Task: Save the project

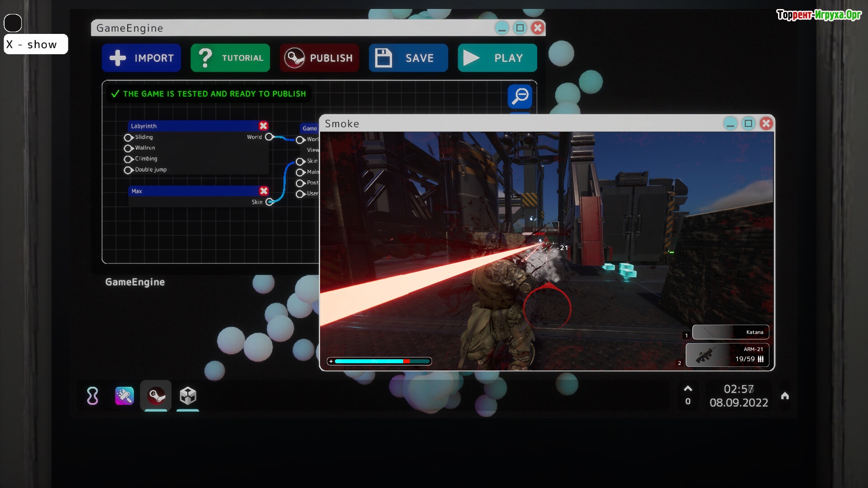Action: click(x=408, y=58)
